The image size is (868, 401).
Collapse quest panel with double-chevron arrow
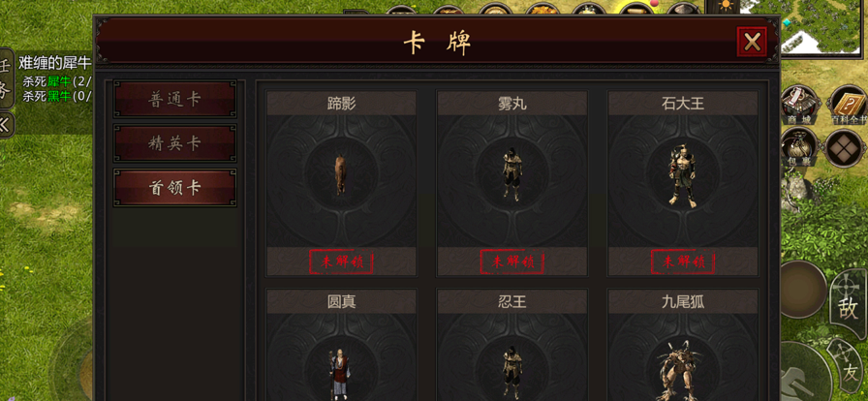6,125
